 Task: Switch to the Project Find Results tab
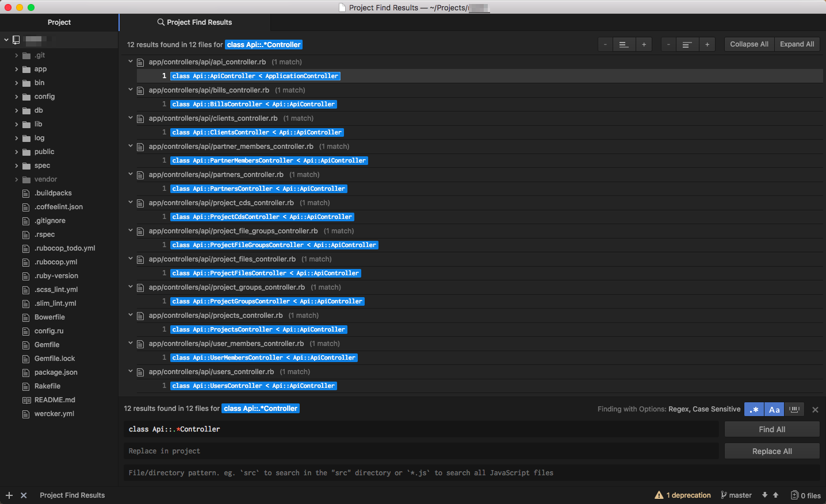click(196, 22)
